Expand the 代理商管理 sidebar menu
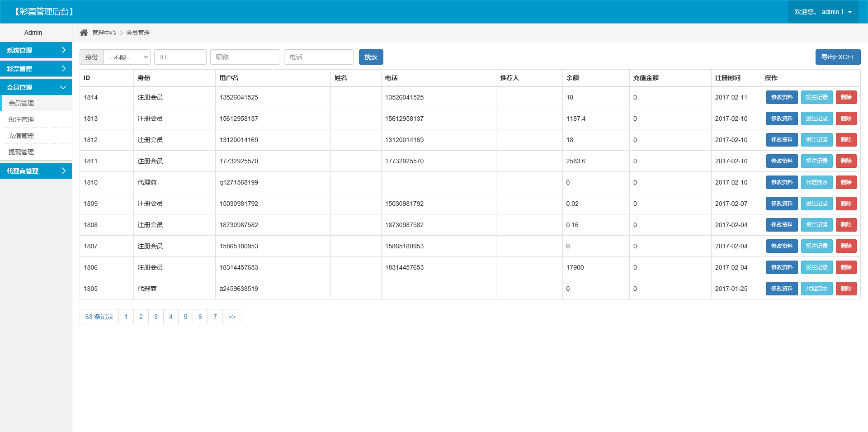 [x=36, y=171]
